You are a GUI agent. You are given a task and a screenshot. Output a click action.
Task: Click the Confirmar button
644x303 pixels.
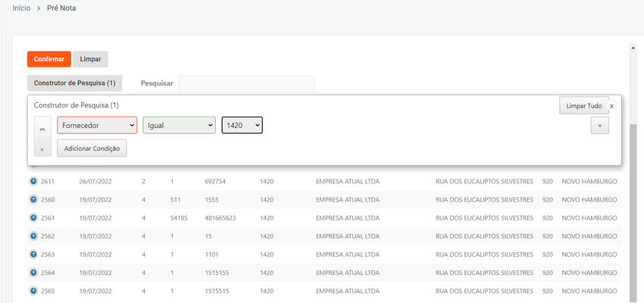(x=49, y=59)
